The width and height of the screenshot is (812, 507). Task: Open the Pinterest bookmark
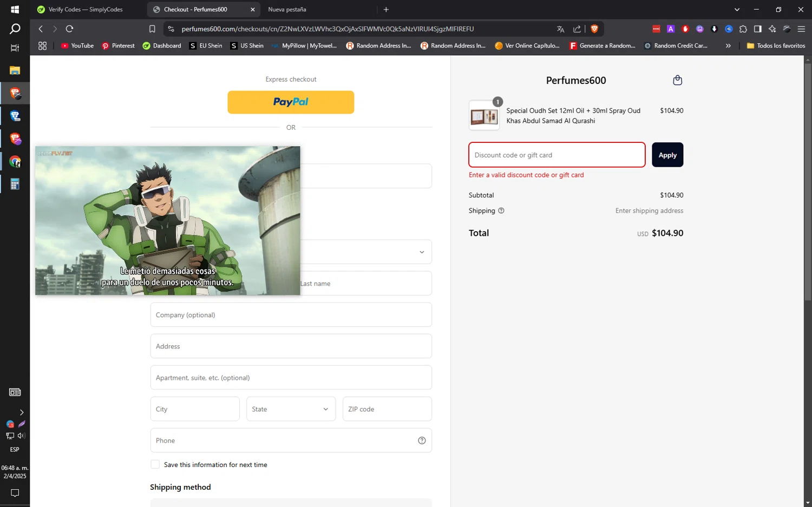118,46
